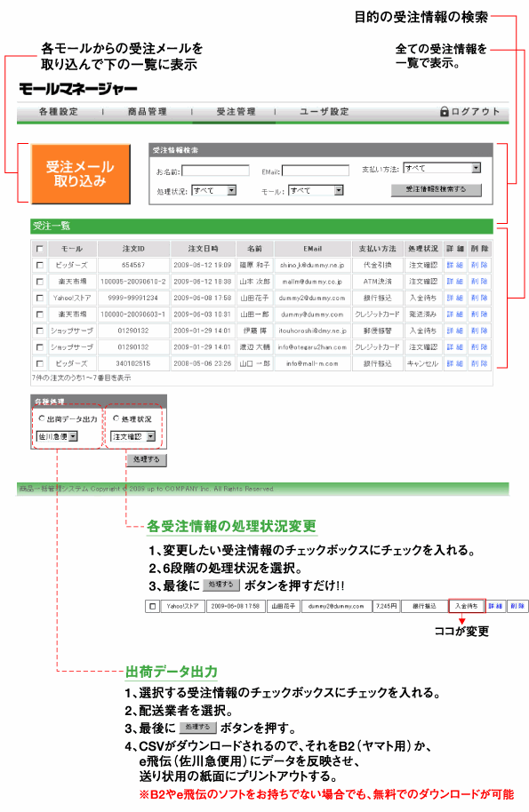Click the 郵便振替 payment cell
The height and width of the screenshot is (812, 529).
click(377, 330)
